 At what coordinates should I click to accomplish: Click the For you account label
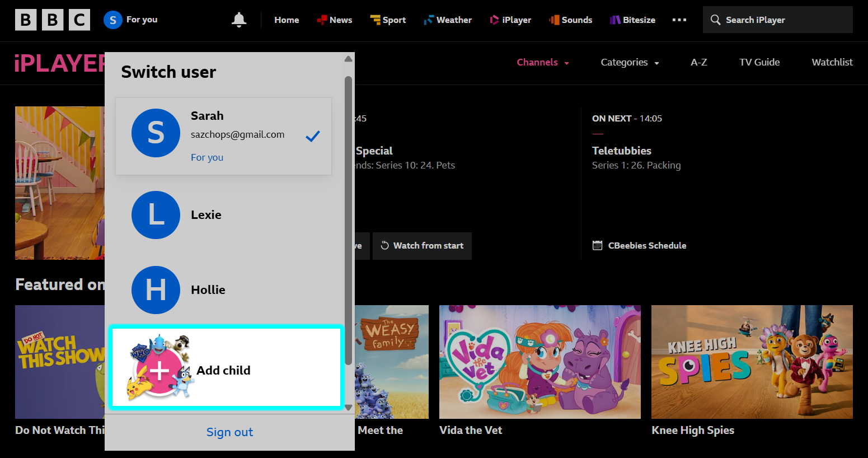142,20
